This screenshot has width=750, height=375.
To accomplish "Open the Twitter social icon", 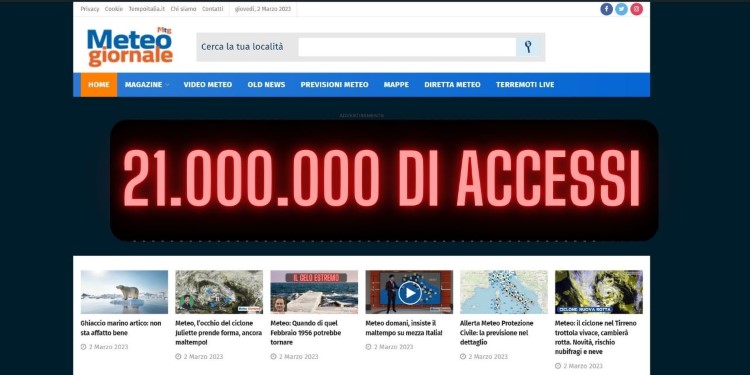I will point(621,9).
